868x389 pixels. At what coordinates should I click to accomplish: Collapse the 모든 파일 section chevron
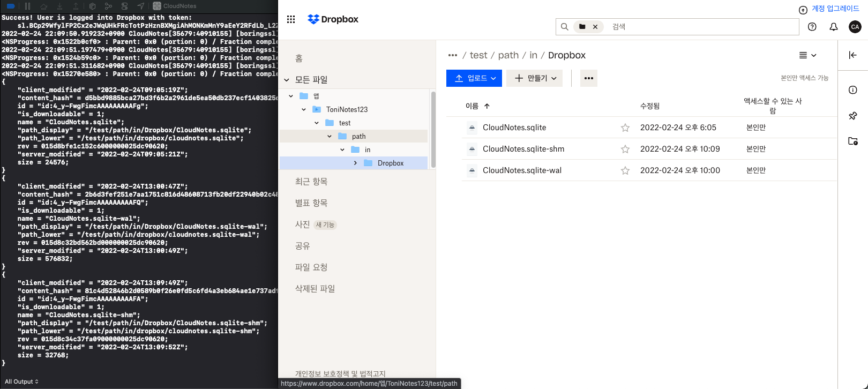[x=287, y=80]
